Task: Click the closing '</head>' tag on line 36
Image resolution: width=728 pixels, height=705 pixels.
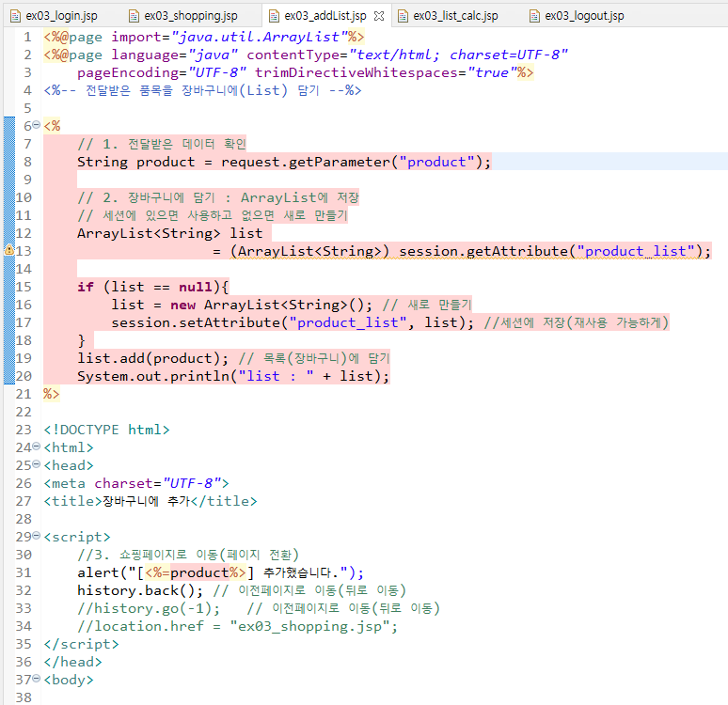Action: point(72,663)
